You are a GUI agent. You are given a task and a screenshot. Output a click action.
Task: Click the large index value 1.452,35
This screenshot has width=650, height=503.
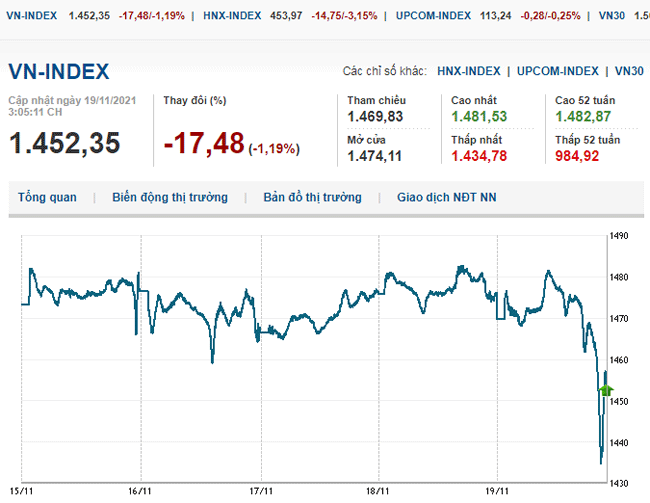coord(64,143)
